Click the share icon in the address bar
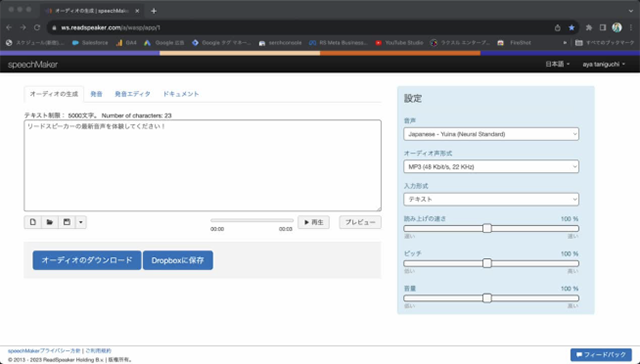The width and height of the screenshot is (640, 364). tap(558, 28)
